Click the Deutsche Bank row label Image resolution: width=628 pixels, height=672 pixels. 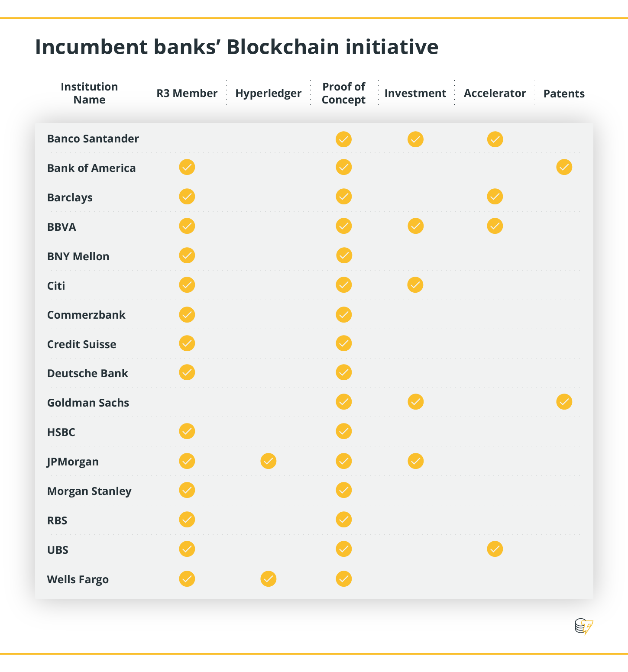(x=87, y=373)
